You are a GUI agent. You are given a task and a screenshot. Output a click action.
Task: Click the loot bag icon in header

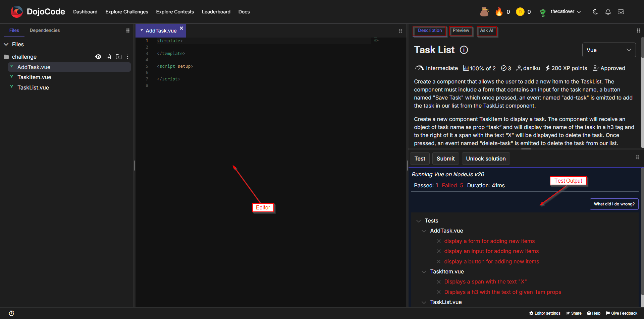pyautogui.click(x=484, y=12)
